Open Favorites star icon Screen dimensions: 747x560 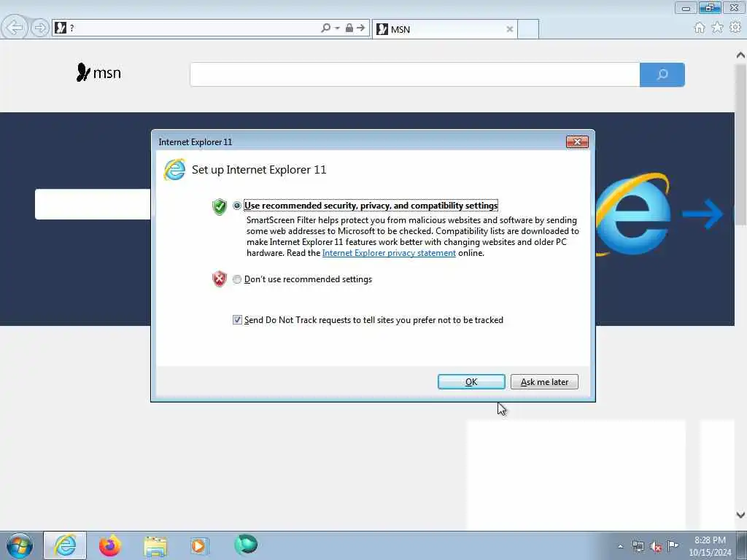(x=718, y=28)
